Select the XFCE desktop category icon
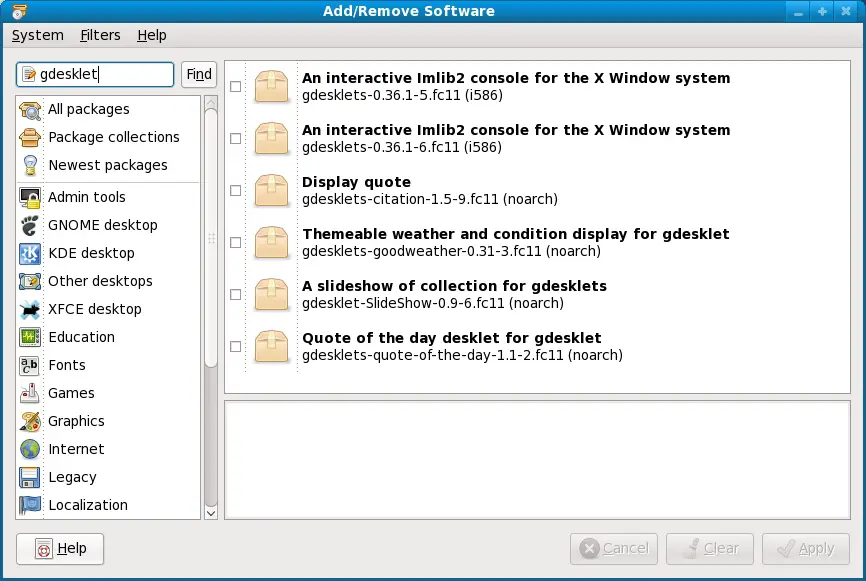 [31, 309]
